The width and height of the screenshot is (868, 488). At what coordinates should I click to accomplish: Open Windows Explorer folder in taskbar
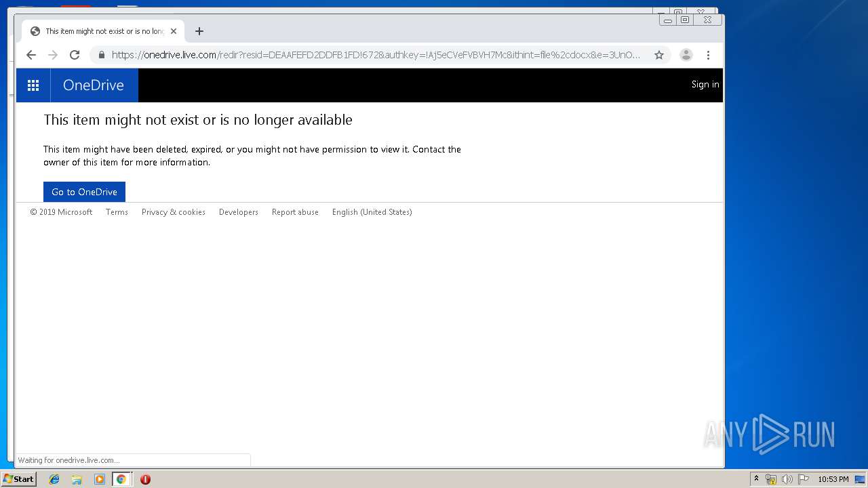(77, 479)
